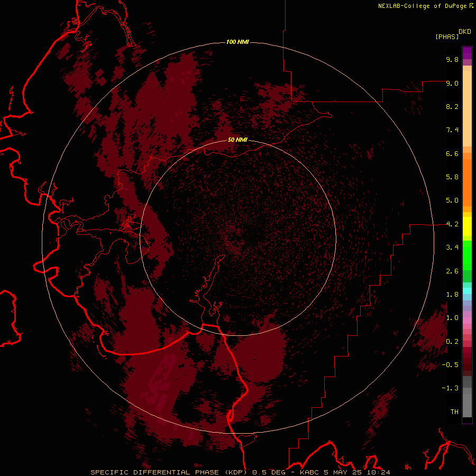Image resolution: width=476 pixels, height=476 pixels.
Task: Click the cyan segment of the color bar
Action: 467,291
